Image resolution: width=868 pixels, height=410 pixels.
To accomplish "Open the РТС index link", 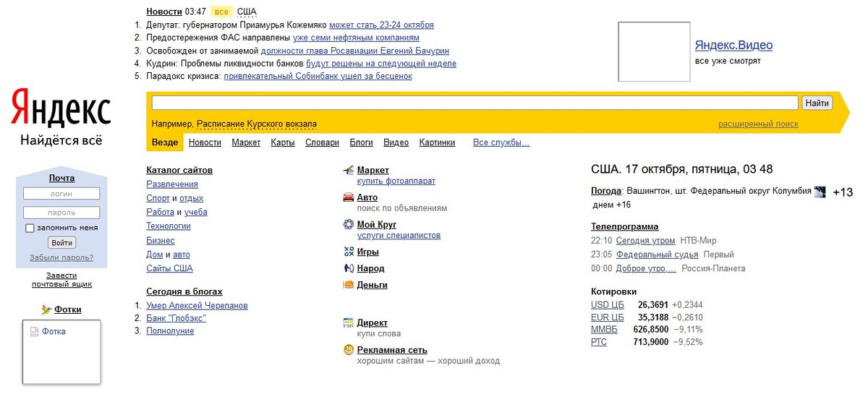I will pyautogui.click(x=599, y=342).
